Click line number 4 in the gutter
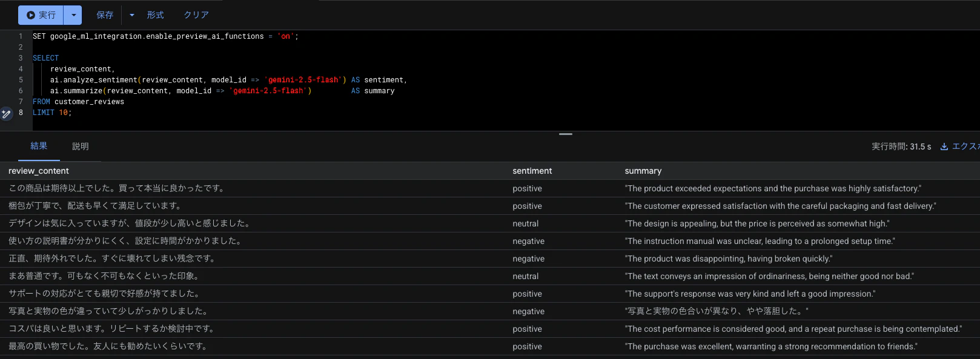Screen dimensions: 980x359 click(x=21, y=69)
